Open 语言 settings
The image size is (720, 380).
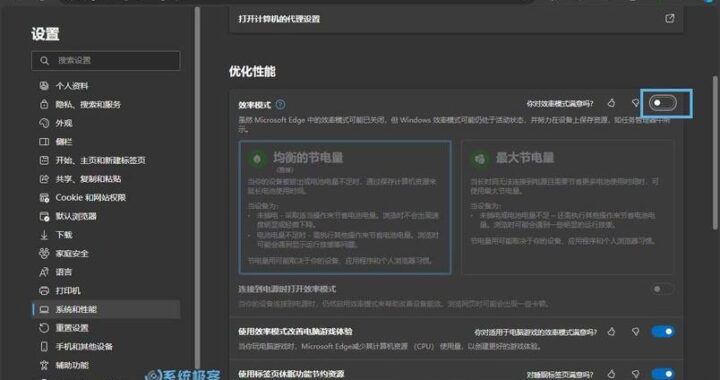point(106,272)
